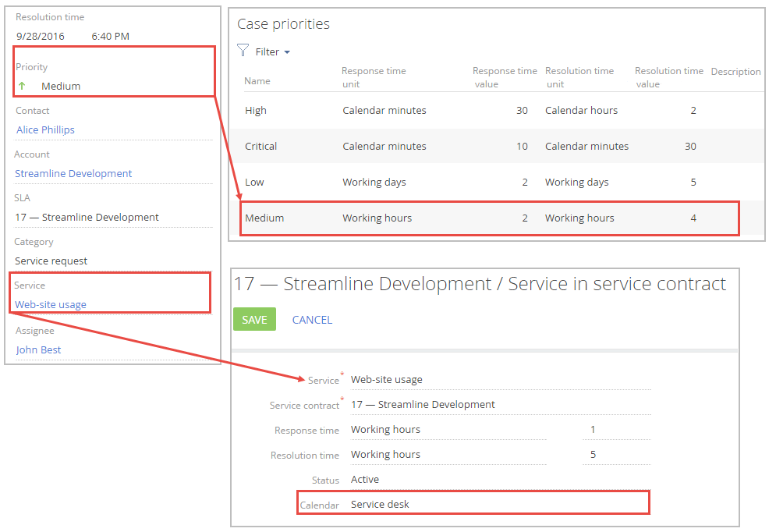Click the Status field showing Active
This screenshot has height=532, width=776.
click(499, 480)
